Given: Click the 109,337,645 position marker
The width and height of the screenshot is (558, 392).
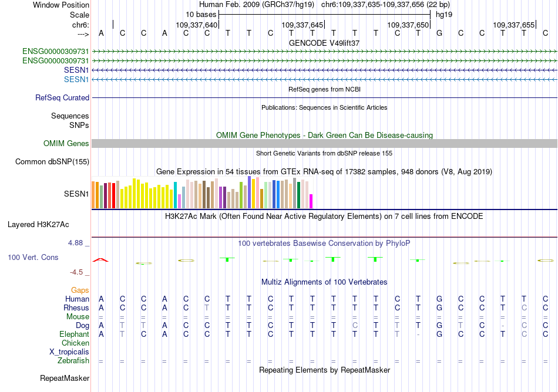Looking at the screenshot, I should pos(302,25).
